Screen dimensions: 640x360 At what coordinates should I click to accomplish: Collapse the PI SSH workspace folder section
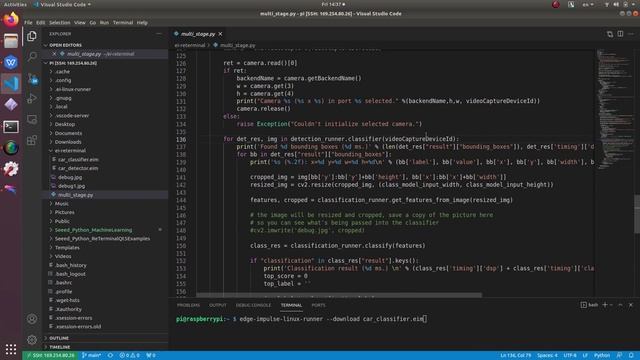click(x=105, y=63)
